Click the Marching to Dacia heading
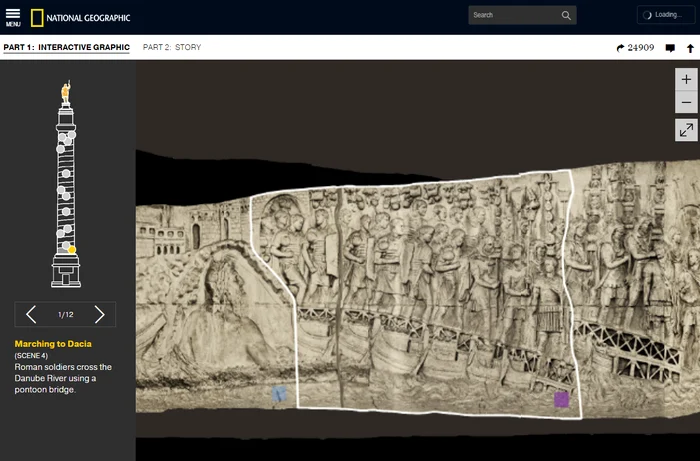 [x=53, y=344]
